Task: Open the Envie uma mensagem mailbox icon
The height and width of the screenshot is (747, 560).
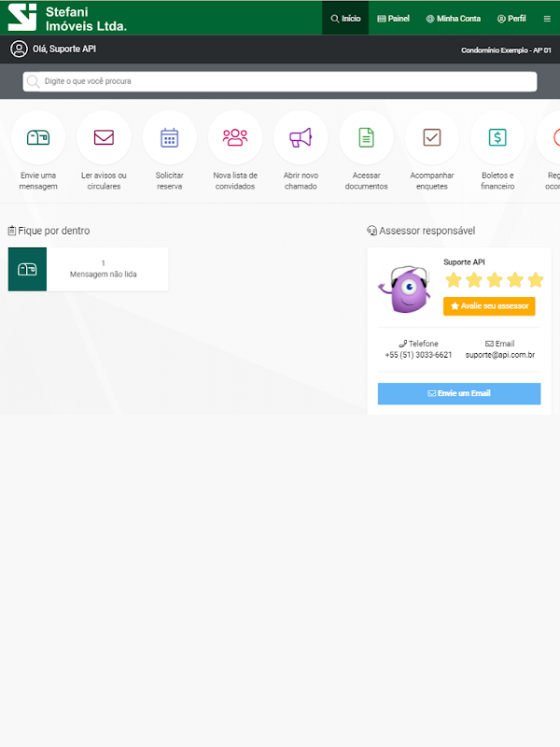Action: point(38,137)
